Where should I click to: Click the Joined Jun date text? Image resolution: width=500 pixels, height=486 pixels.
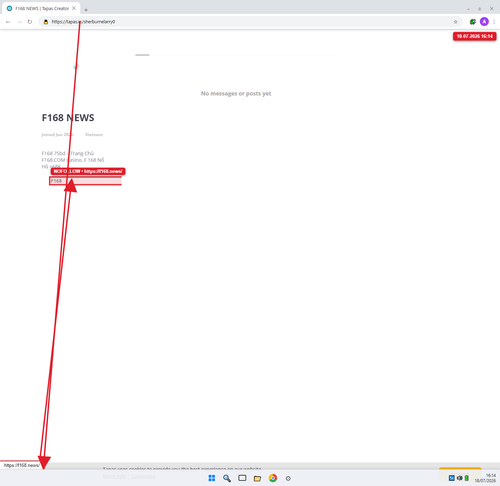[57, 135]
